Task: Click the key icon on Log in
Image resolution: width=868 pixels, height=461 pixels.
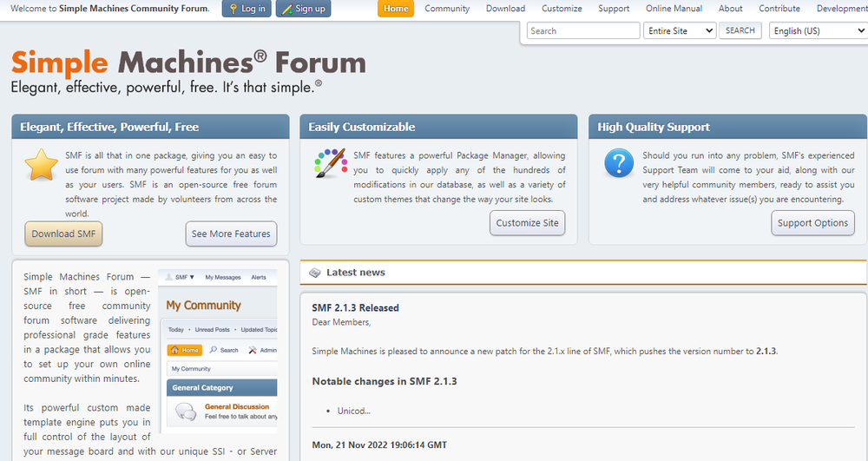Action: [x=233, y=9]
